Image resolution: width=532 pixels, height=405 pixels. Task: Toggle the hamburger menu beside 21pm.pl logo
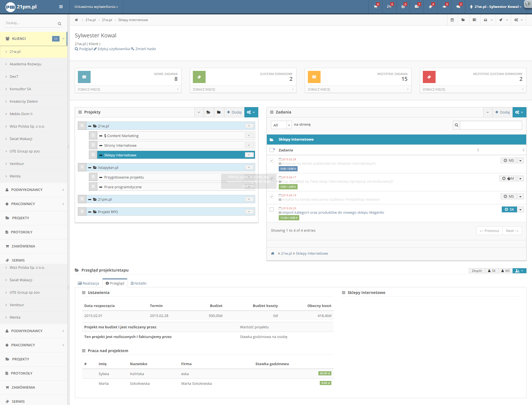(x=61, y=7)
